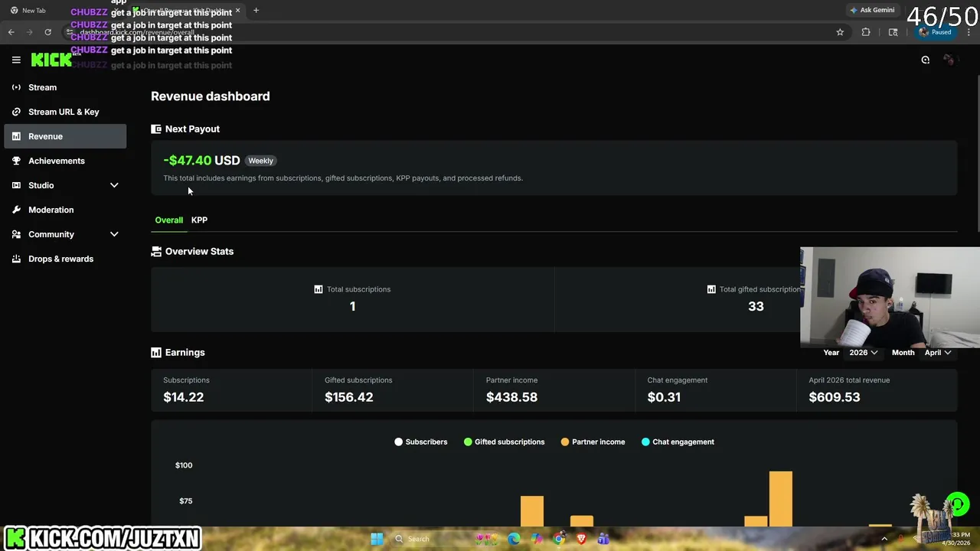980x551 pixels.
Task: Click the green Kick logo
Action: (x=51, y=60)
